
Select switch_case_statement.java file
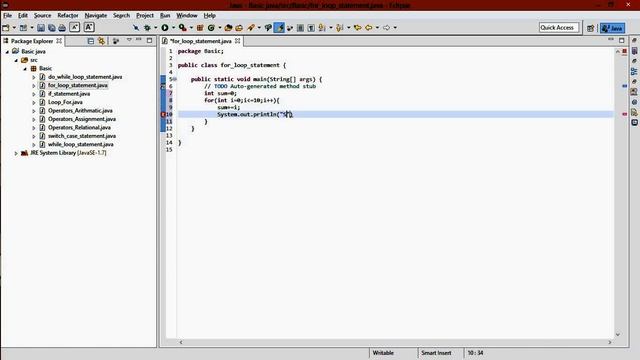click(x=82, y=136)
